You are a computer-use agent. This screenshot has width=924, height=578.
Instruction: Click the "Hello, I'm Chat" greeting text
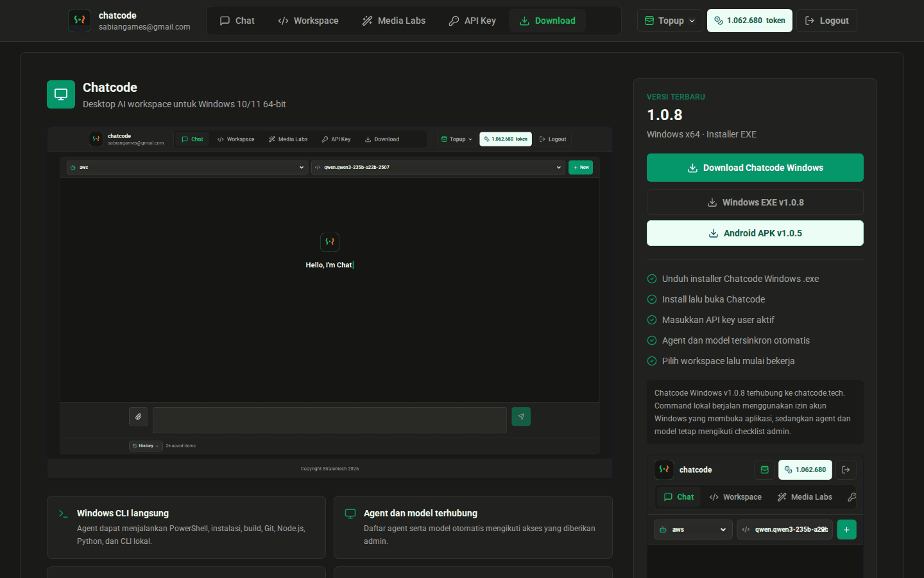(329, 265)
